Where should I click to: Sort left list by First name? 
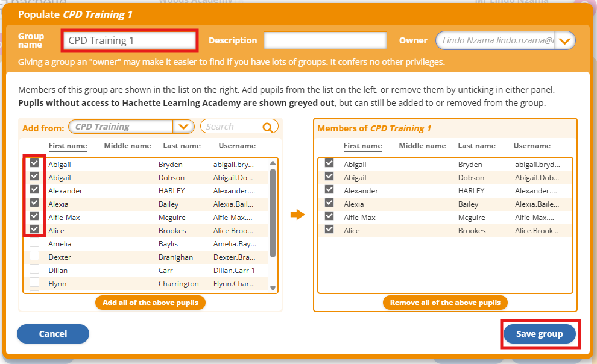(x=68, y=146)
